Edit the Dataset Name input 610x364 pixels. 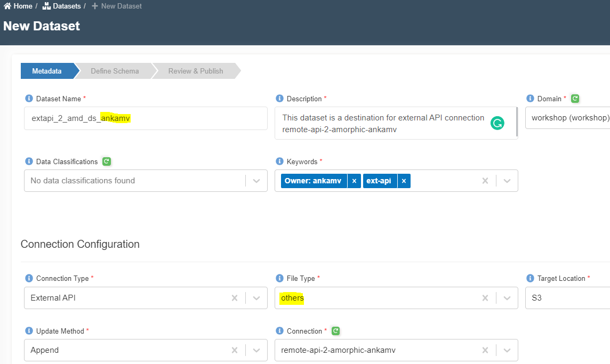(x=146, y=118)
